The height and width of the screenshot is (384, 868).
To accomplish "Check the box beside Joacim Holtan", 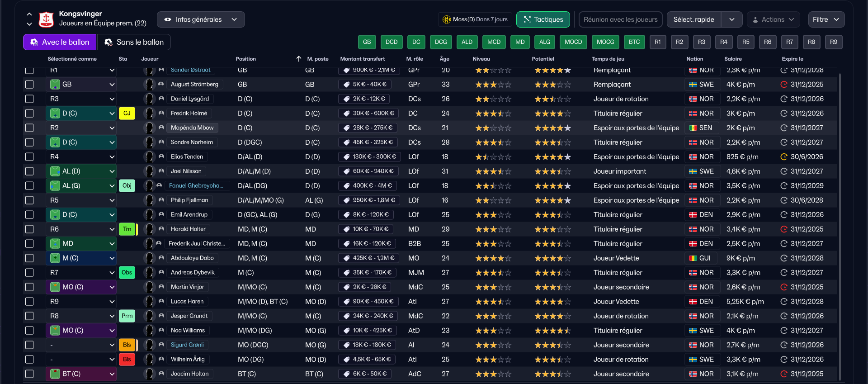I will pos(30,374).
